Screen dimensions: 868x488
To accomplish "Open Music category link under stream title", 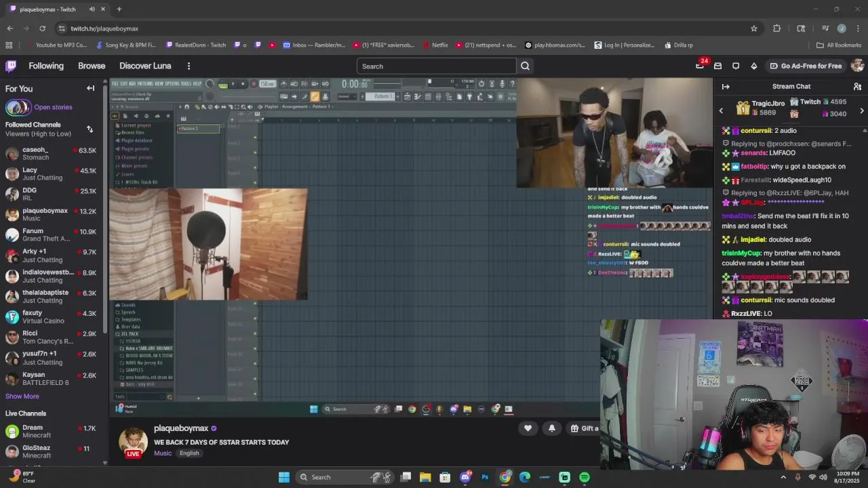I will [x=163, y=453].
